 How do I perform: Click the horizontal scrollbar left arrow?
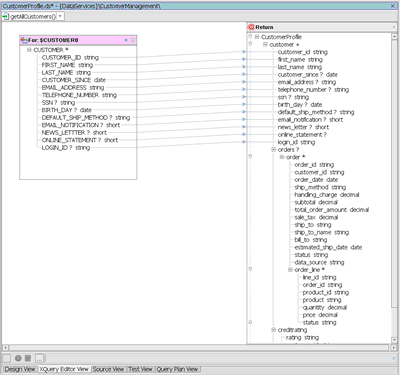tap(6, 348)
